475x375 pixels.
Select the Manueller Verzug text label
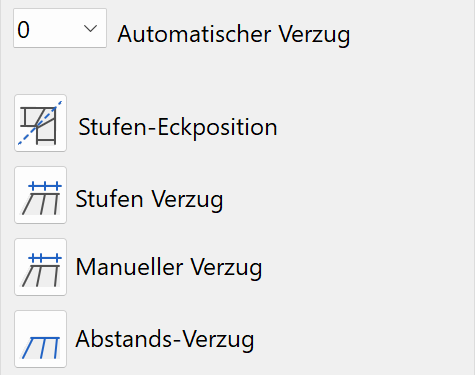pyautogui.click(x=169, y=268)
